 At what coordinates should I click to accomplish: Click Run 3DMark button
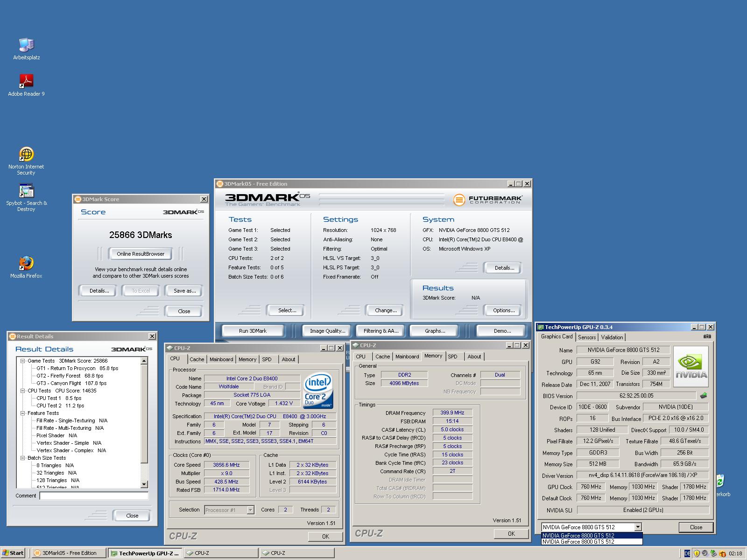click(253, 331)
